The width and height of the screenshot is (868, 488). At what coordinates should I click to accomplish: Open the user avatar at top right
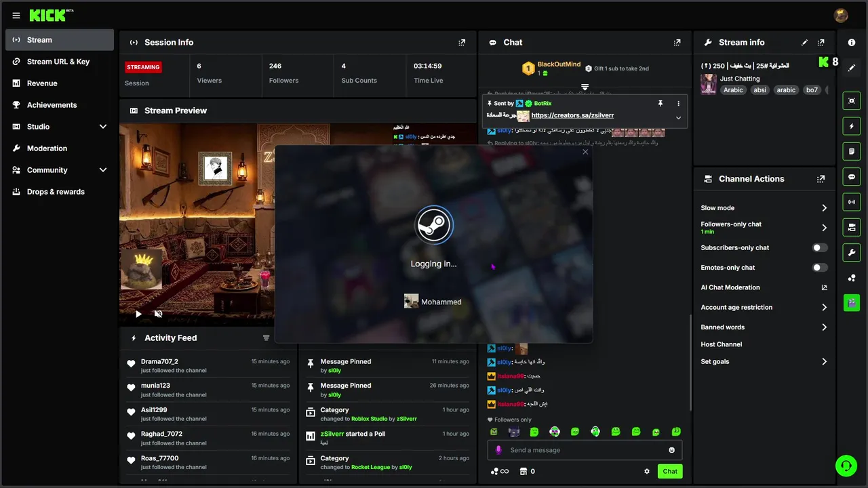(841, 16)
